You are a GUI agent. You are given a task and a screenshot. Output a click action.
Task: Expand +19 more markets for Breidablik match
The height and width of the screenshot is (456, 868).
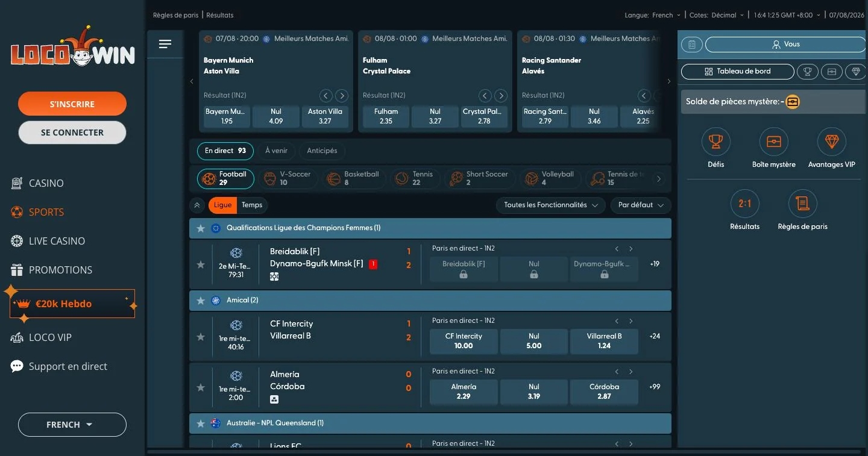(x=655, y=264)
